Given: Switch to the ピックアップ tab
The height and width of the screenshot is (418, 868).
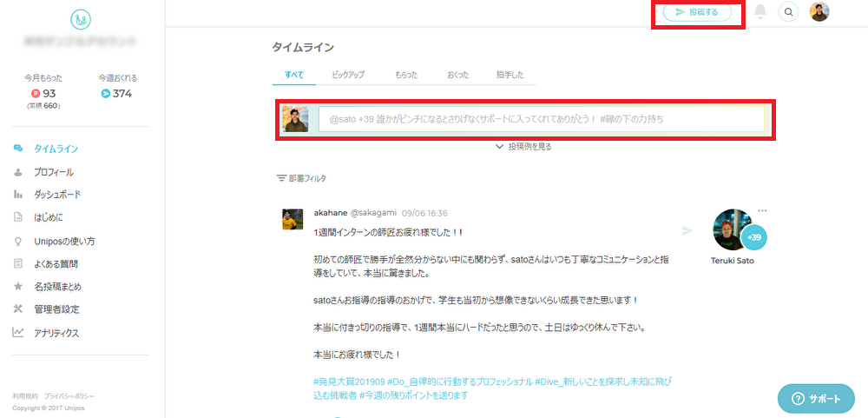Looking at the screenshot, I should pos(348,75).
